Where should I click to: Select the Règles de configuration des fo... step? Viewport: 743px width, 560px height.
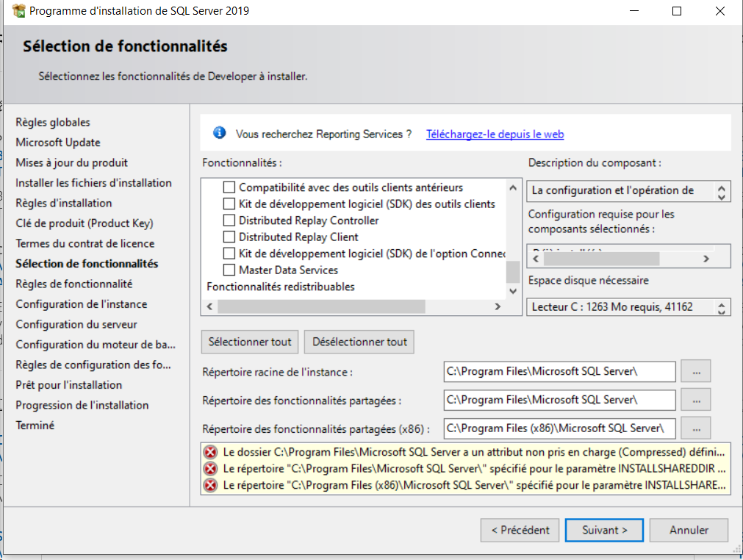pos(93,365)
